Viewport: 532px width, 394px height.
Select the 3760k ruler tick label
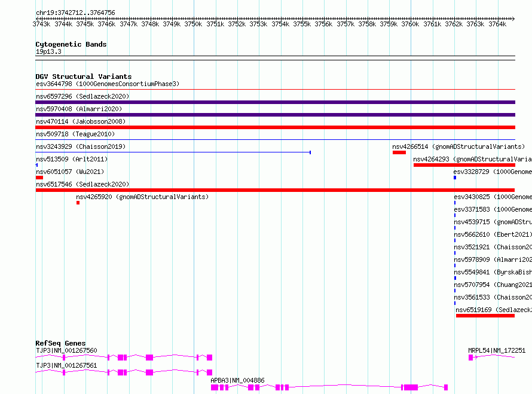pos(410,24)
